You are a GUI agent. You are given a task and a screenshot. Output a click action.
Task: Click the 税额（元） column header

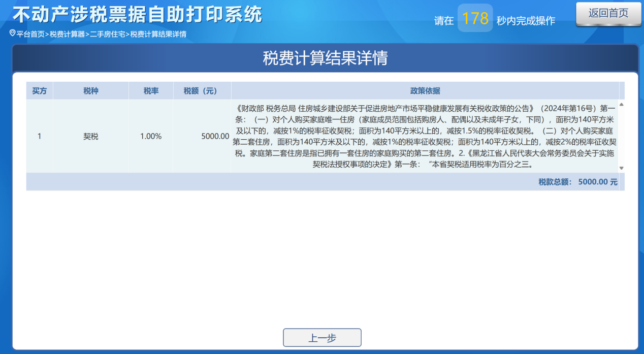[202, 91]
